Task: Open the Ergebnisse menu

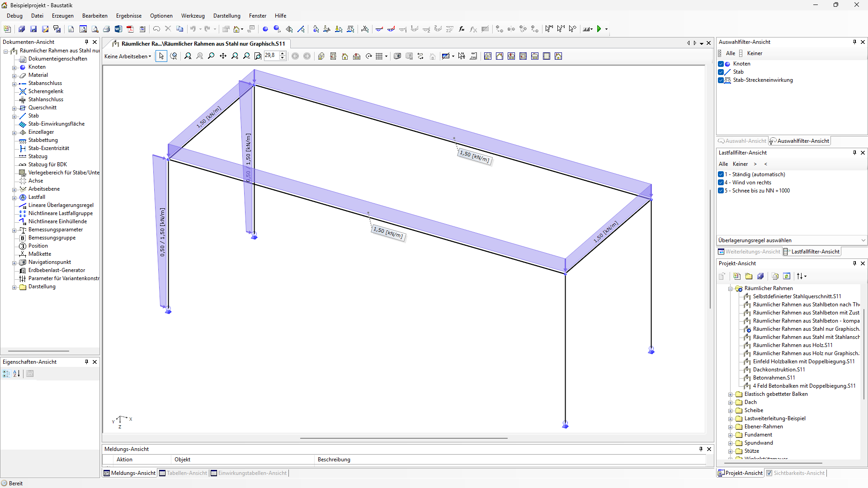Action: (x=129, y=16)
